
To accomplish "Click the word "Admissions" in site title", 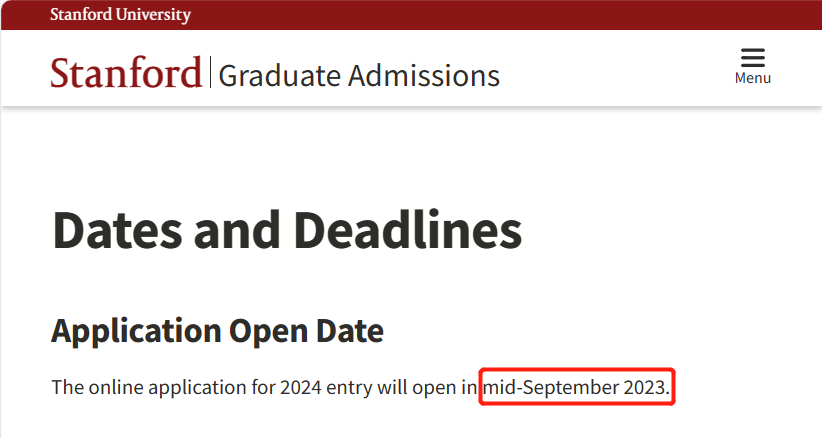I will [424, 75].
